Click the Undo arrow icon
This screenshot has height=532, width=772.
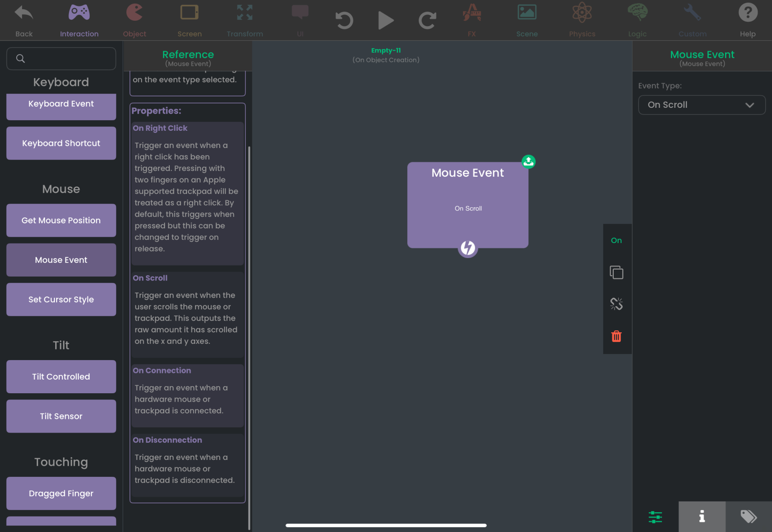click(x=344, y=20)
